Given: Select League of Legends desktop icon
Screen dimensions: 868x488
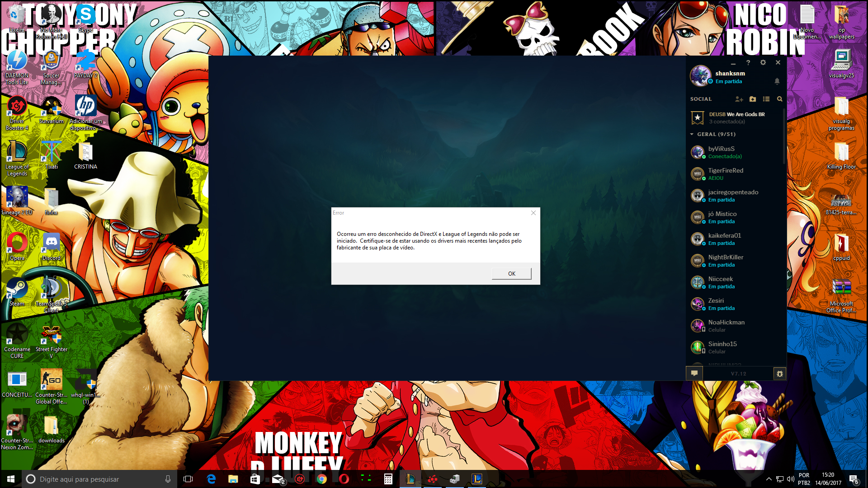Looking at the screenshot, I should click(x=17, y=158).
